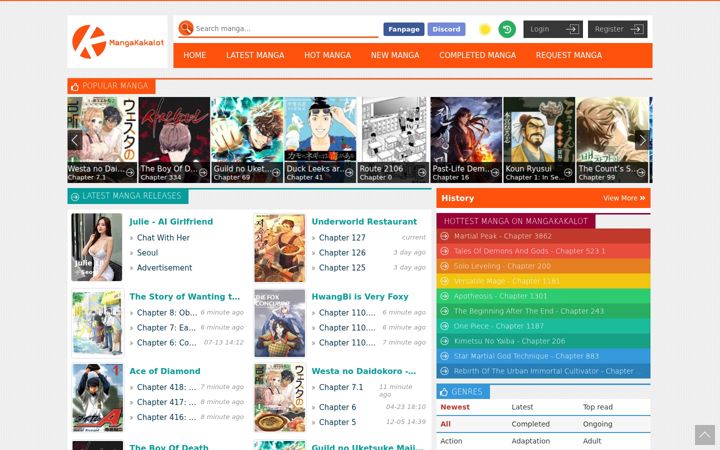Screen dimensions: 720x450
Task: Click arrow icon on Past-Life Dem card
Action: [x=495, y=173]
